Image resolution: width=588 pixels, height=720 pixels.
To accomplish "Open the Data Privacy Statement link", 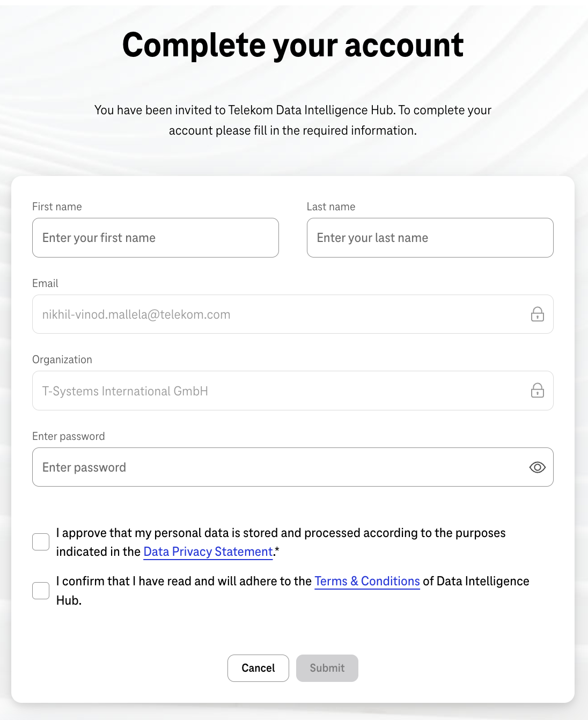I will click(208, 552).
